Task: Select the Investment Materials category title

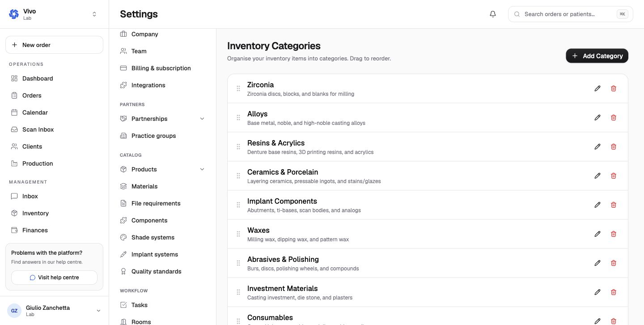Action: [x=283, y=288]
